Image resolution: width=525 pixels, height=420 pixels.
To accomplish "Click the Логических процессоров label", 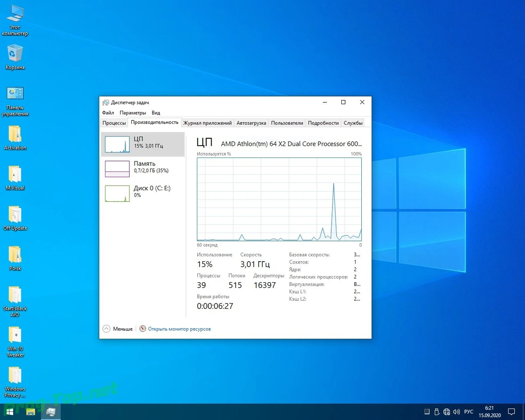I will [x=318, y=277].
